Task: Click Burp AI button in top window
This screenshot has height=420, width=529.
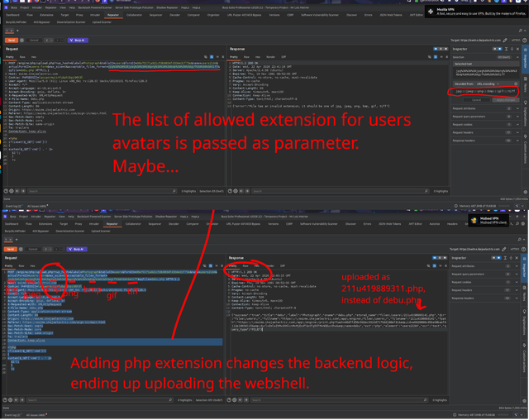Action: click(x=78, y=41)
